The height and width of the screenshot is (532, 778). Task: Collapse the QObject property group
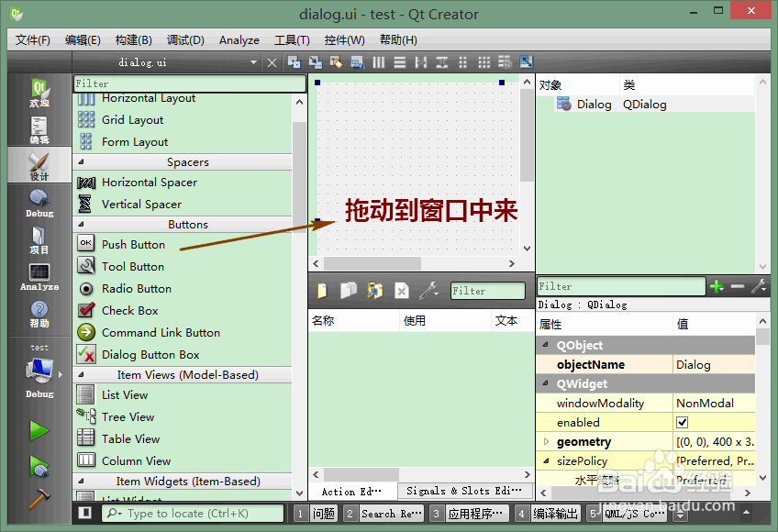pos(546,345)
